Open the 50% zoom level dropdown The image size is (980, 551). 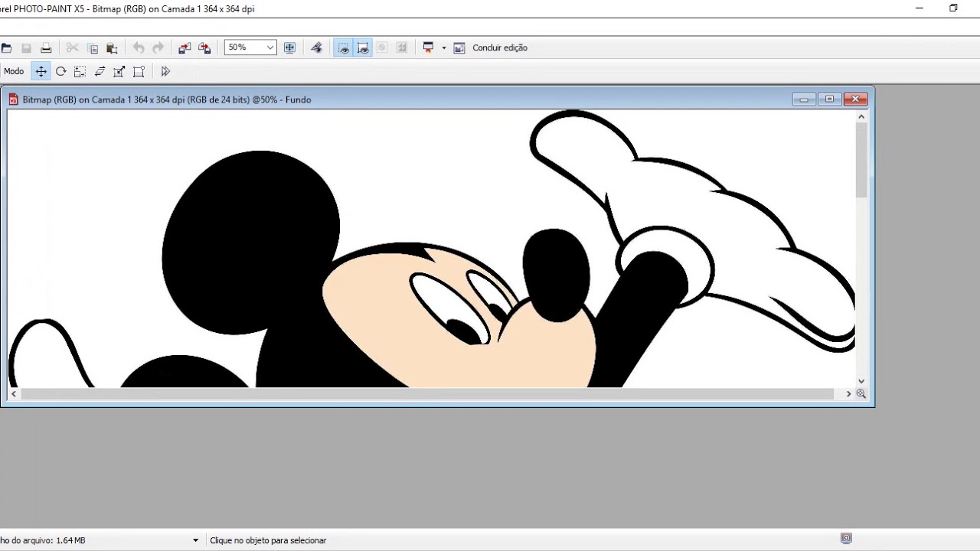[269, 47]
